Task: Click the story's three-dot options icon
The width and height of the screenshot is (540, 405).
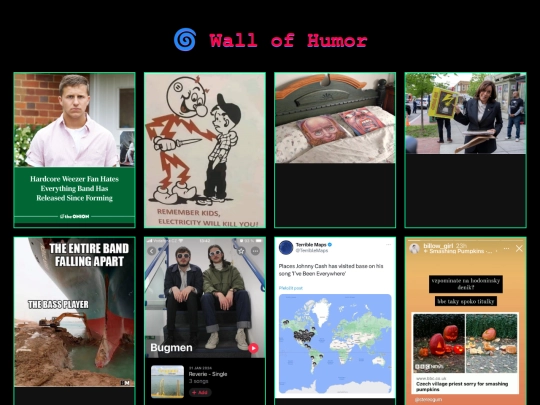Action: coord(506,248)
